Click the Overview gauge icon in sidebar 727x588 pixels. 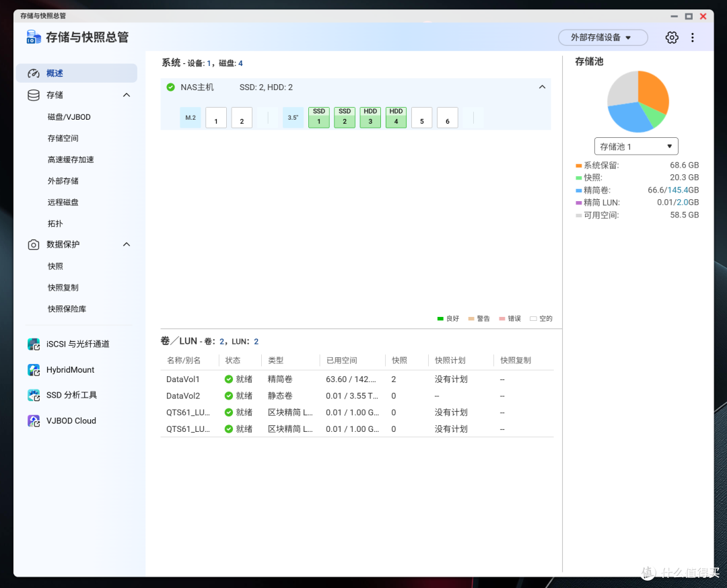pos(34,73)
